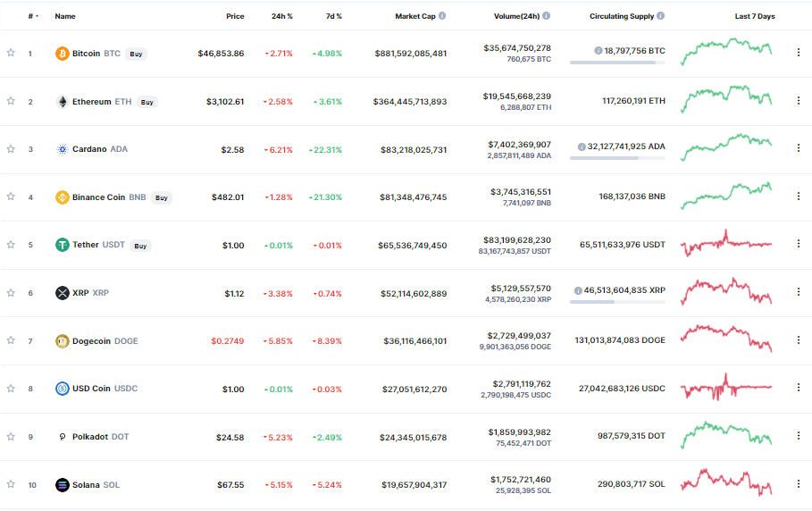Viewport: 812px width, 511px height.
Task: Open more options menu for XRP row
Action: [x=799, y=292]
